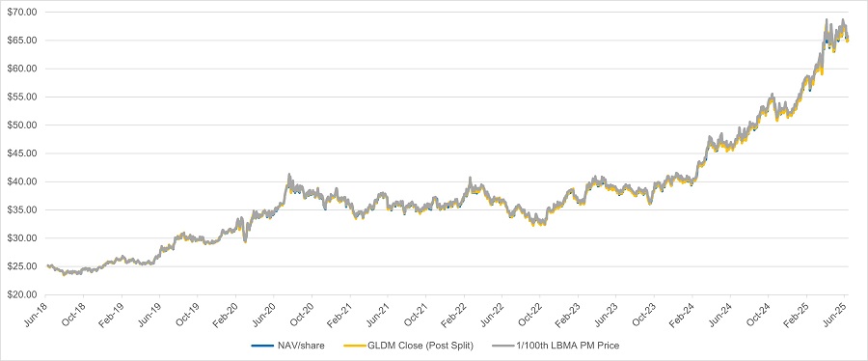Click the Jun-24 x-axis label
Viewport: 868px width, 361px height.
pos(721,314)
